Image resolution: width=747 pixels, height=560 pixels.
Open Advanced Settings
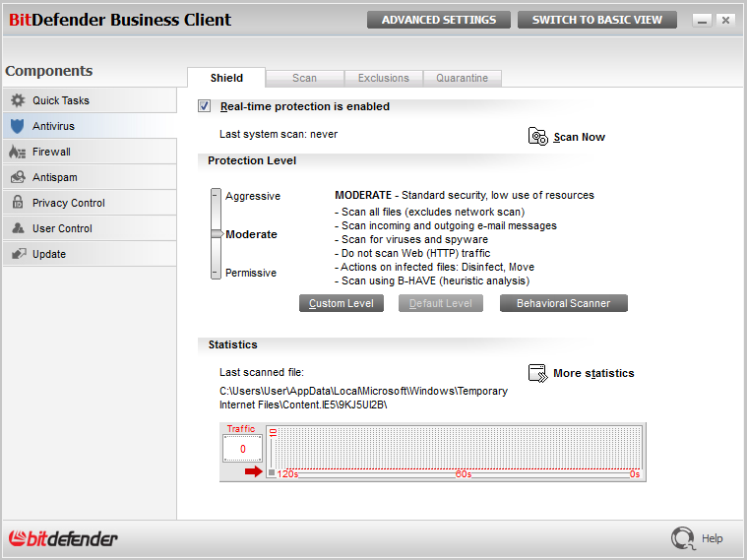click(439, 20)
